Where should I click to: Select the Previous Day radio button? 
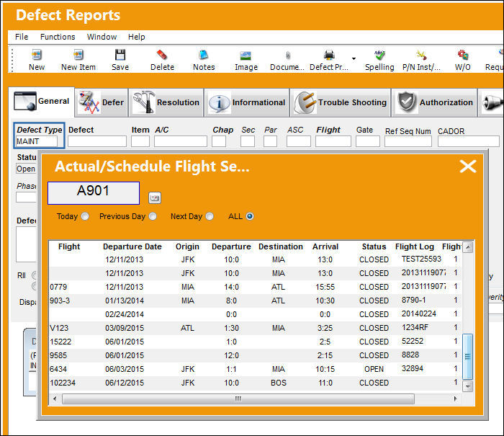pyautogui.click(x=153, y=216)
